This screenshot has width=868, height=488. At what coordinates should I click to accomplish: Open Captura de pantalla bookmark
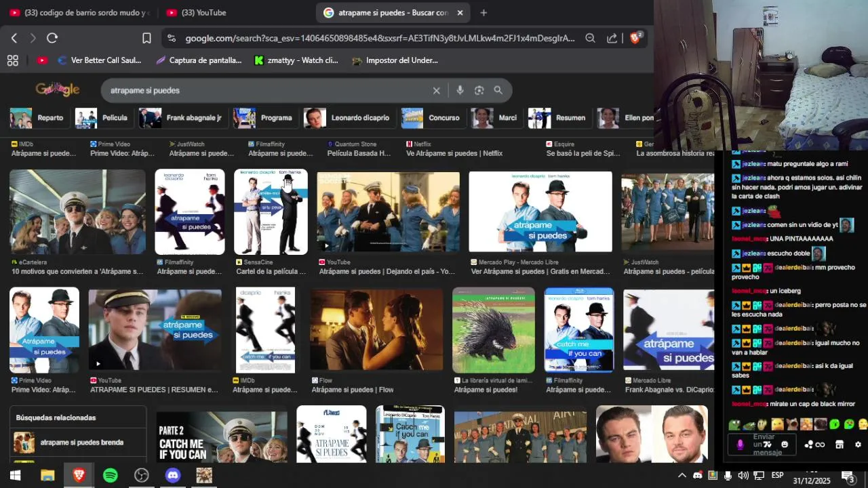198,60
